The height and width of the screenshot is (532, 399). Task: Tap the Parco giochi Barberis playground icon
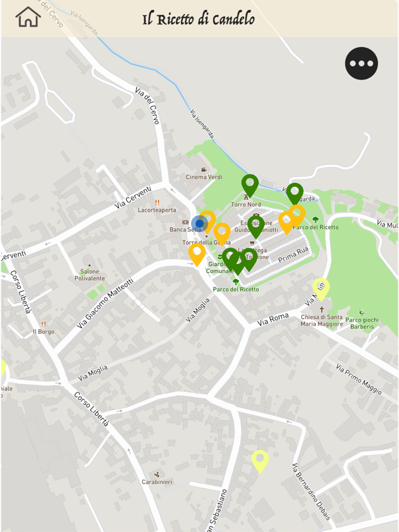tap(361, 312)
